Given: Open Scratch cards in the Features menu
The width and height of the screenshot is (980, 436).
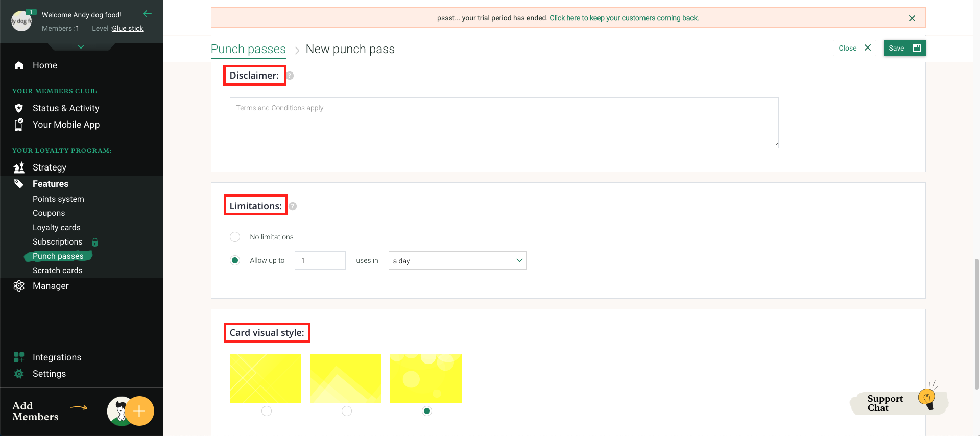Looking at the screenshot, I should coord(57,270).
